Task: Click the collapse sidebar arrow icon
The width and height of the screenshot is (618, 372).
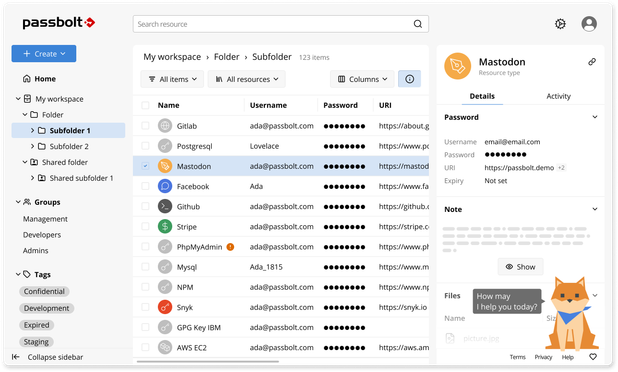Action: click(16, 357)
